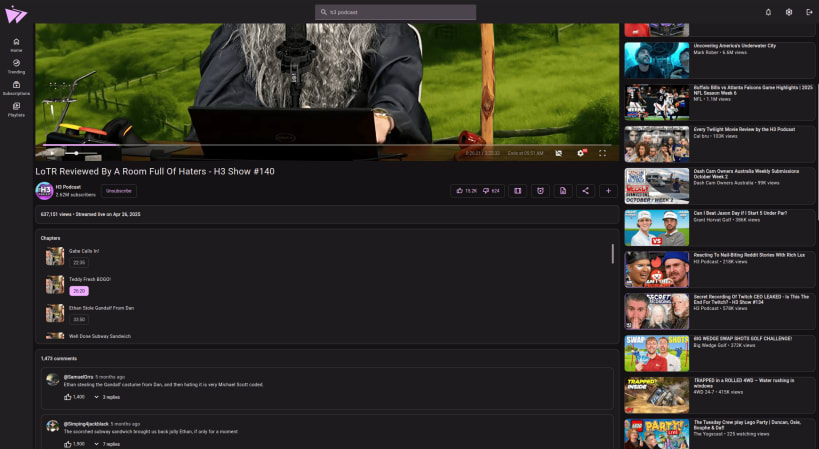Open @SamuelOrru's profile avatar
The image size is (819, 449).
coord(52,379)
